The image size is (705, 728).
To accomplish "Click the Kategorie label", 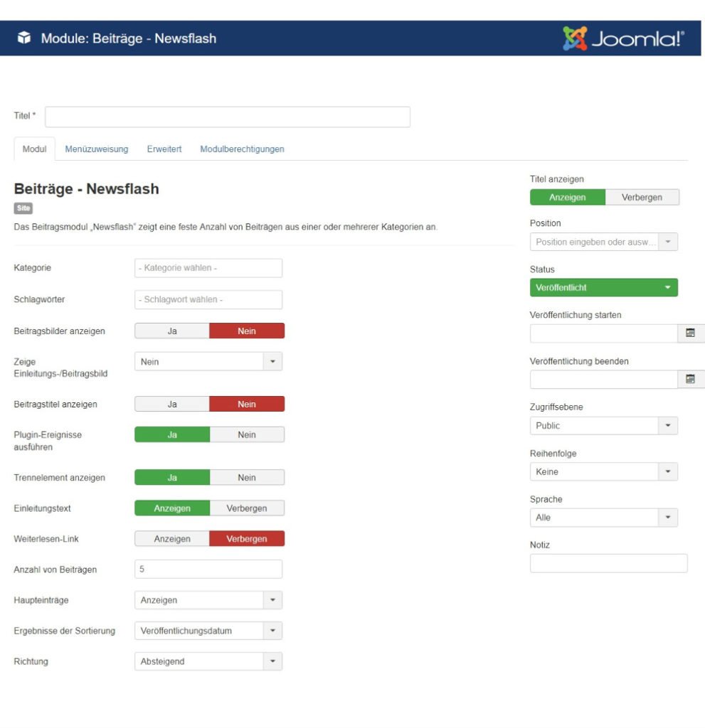I will coord(33,268).
